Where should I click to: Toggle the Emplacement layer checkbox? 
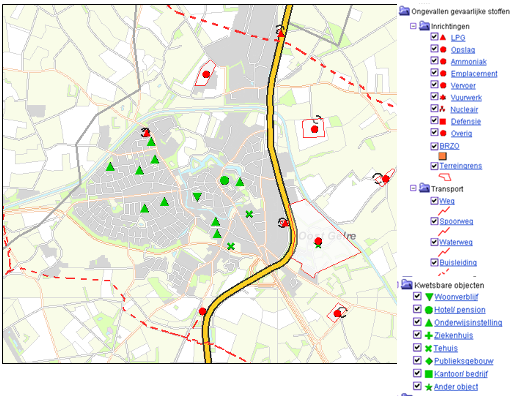click(434, 73)
